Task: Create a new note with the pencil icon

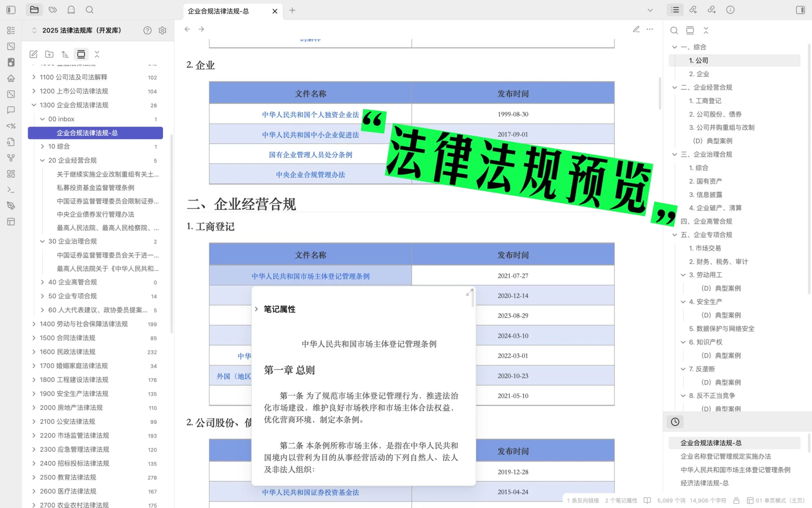Action: (33, 54)
